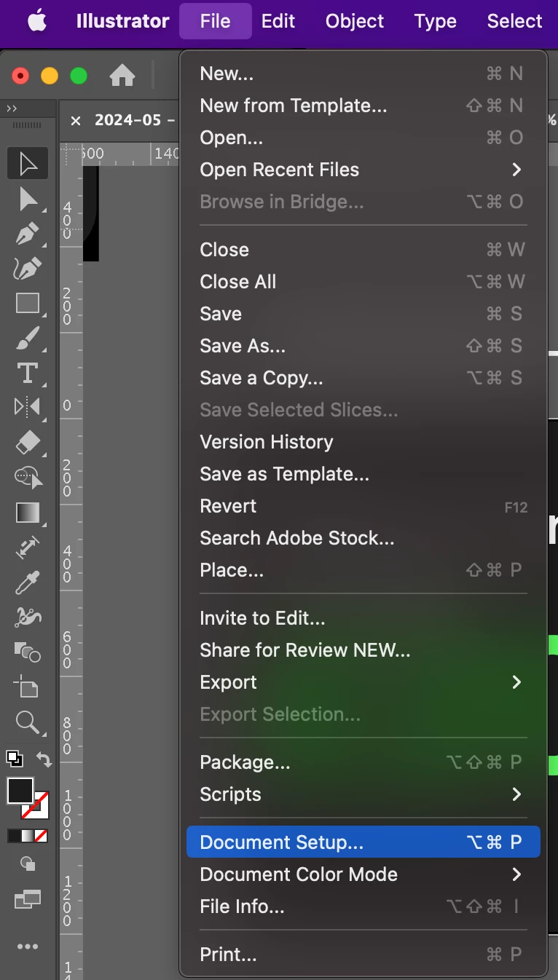Expand the Scripts submenu

(x=363, y=794)
